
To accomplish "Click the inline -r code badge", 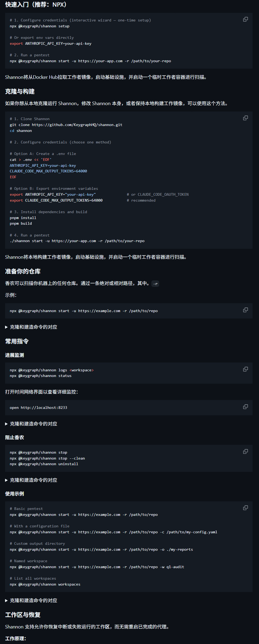I will 155,283.
